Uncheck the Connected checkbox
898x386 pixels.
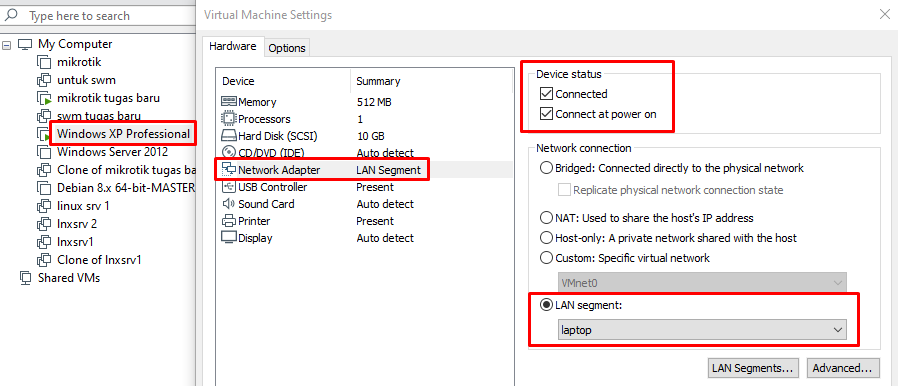(546, 94)
